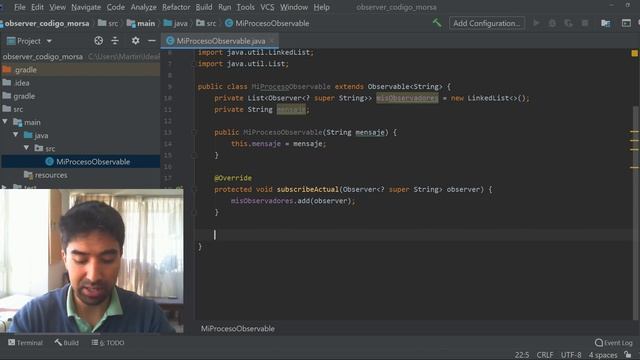640x360 pixels.
Task: Click the Add Configuration button
Action: pyautogui.click(x=487, y=23)
